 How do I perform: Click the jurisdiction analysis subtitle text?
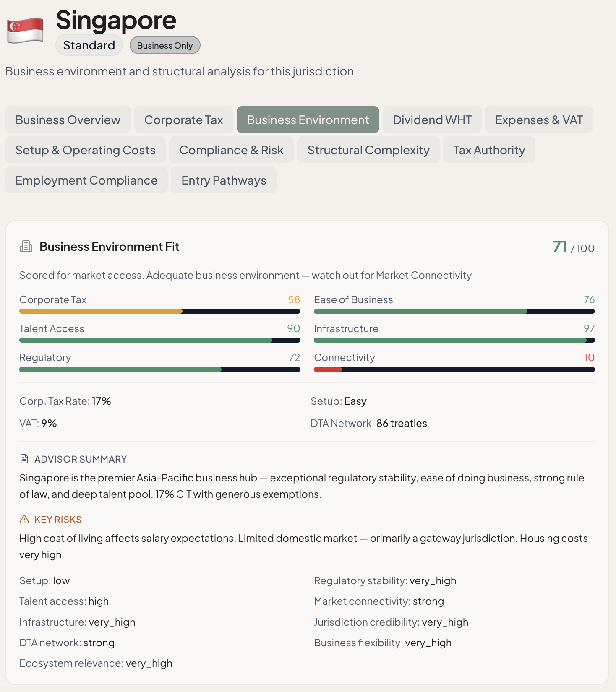point(180,71)
